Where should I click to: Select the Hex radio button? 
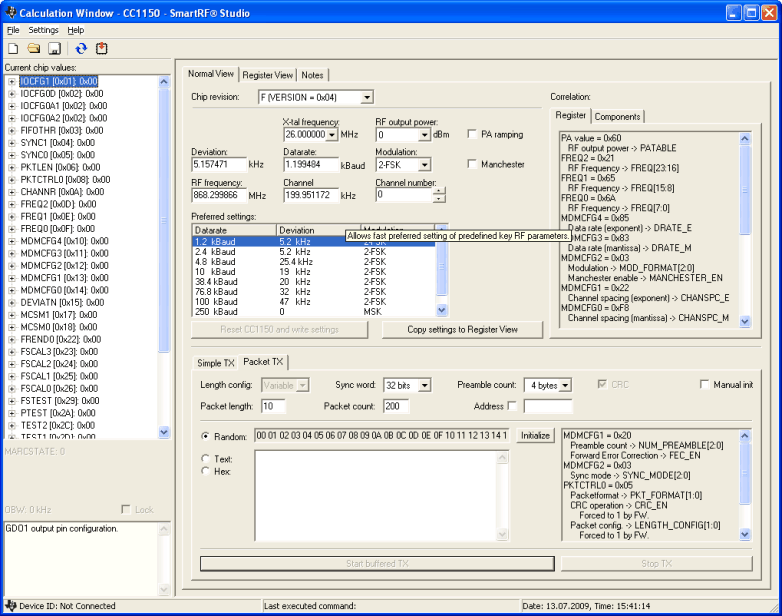coord(205,471)
